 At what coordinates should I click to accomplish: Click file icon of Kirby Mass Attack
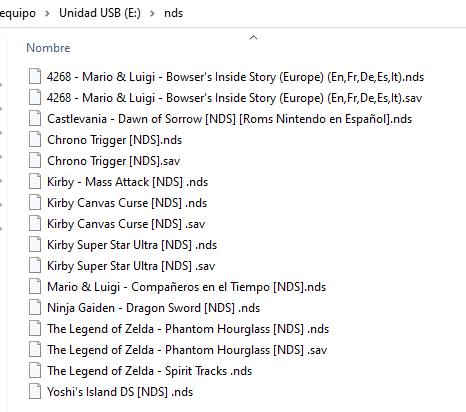coord(35,181)
